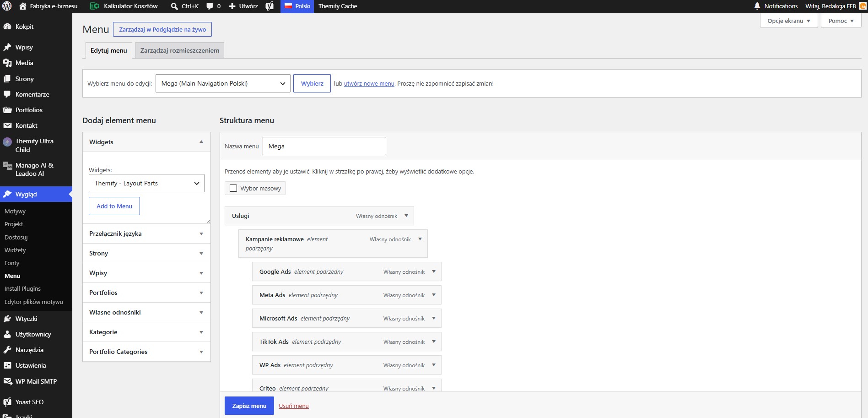Expand Własne odnośniki section
The height and width of the screenshot is (418, 868).
[146, 312]
